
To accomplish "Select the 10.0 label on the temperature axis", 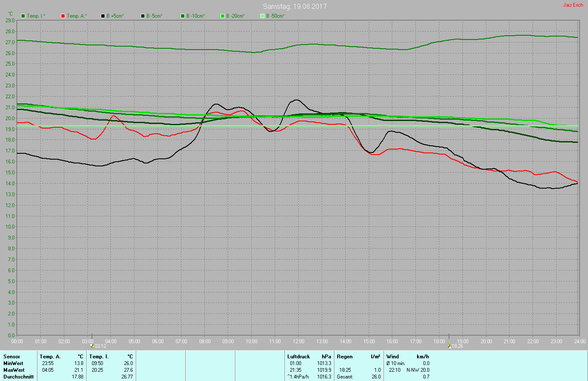I will pos(10,227).
